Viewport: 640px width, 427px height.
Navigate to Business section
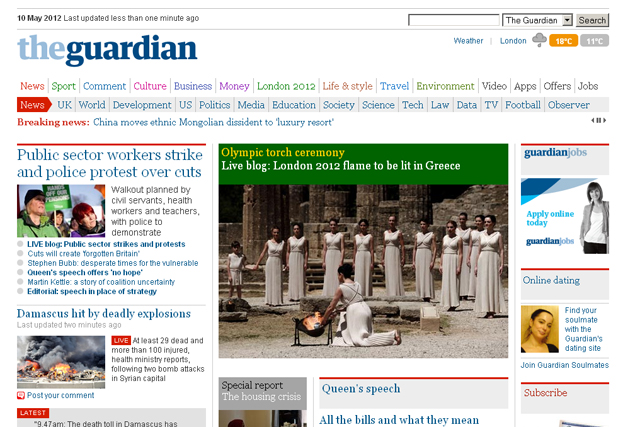click(x=193, y=86)
